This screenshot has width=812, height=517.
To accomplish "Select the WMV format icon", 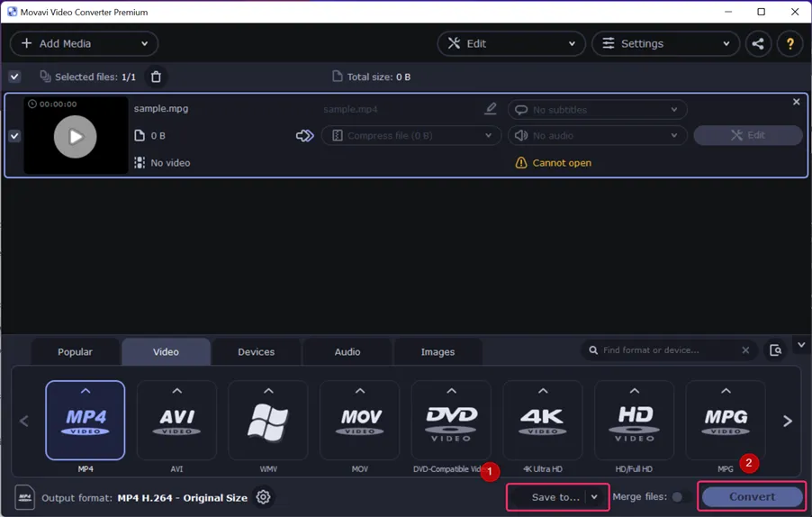I will [268, 420].
